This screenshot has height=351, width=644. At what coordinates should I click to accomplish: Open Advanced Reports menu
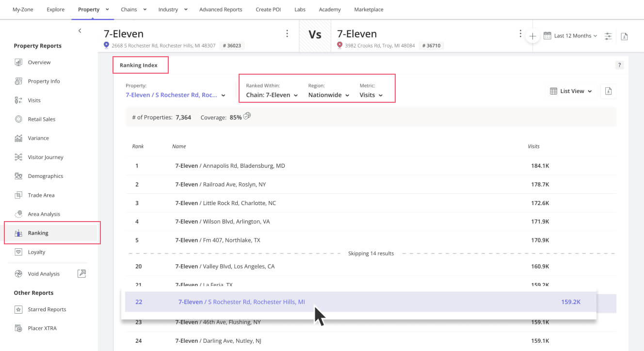click(x=221, y=9)
